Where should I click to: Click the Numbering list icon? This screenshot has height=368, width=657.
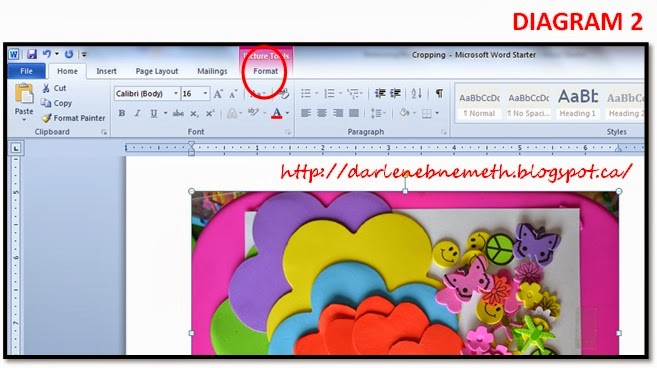point(329,93)
